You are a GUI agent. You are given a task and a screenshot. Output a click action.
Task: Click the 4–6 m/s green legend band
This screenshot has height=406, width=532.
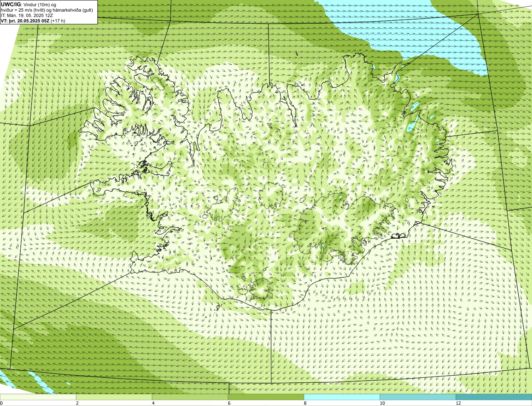click(x=190, y=397)
